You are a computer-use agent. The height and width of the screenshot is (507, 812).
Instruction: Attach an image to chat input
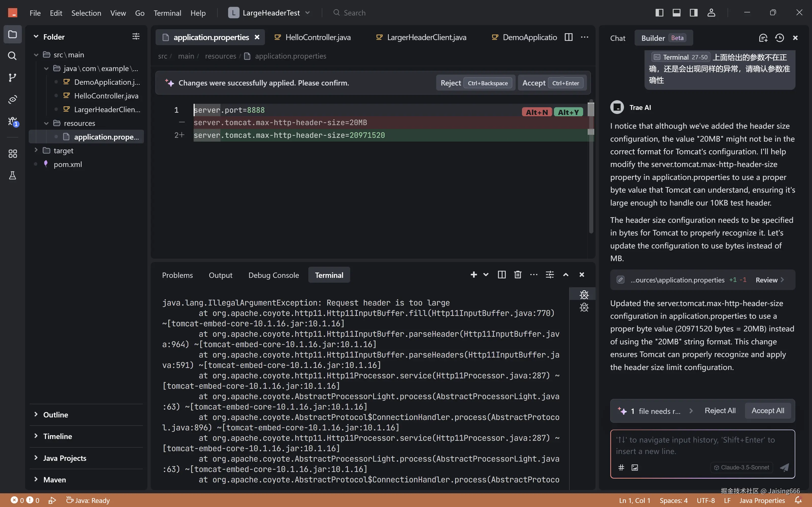tap(635, 467)
